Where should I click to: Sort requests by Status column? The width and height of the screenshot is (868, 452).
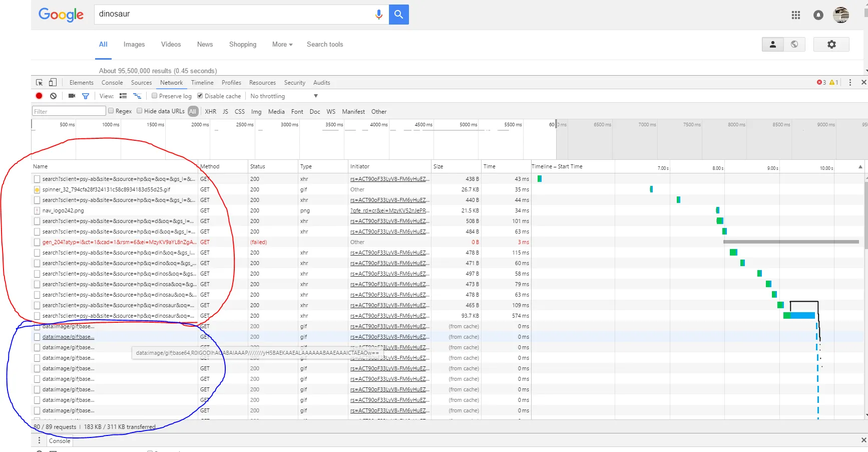click(273, 166)
